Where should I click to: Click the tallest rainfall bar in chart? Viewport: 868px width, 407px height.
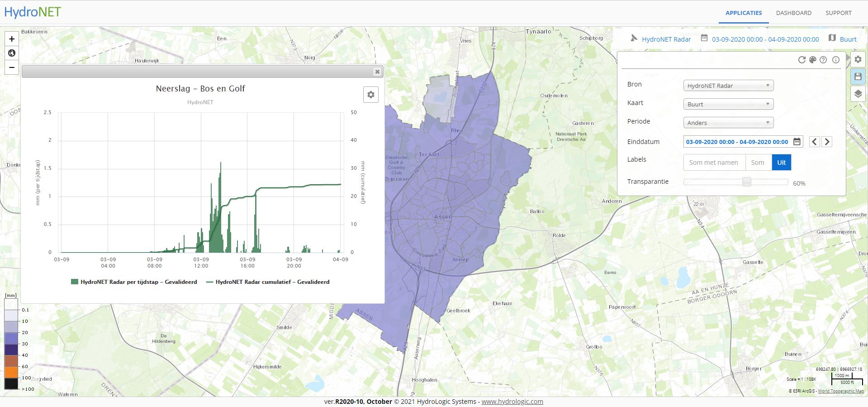coord(220,207)
